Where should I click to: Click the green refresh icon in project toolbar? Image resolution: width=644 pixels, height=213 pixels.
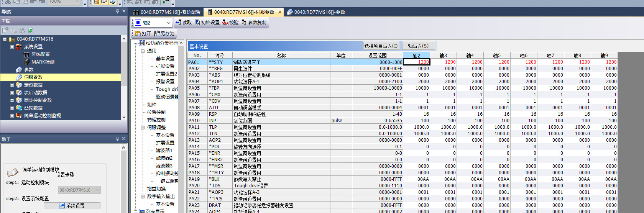[x=31, y=31]
